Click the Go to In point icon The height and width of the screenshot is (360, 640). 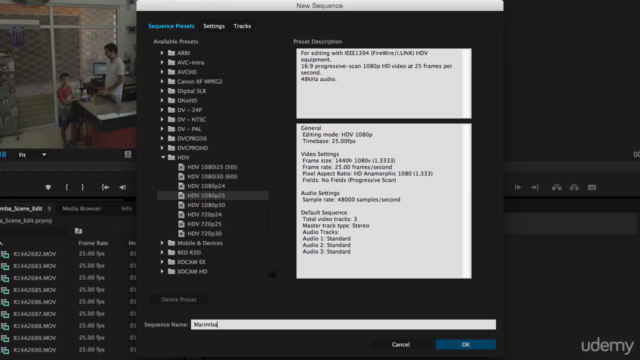click(x=105, y=187)
